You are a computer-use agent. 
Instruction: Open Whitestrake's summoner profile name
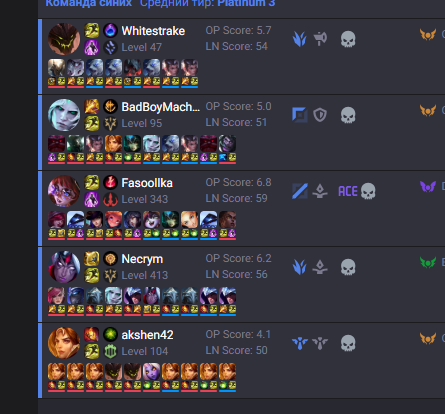(x=153, y=31)
